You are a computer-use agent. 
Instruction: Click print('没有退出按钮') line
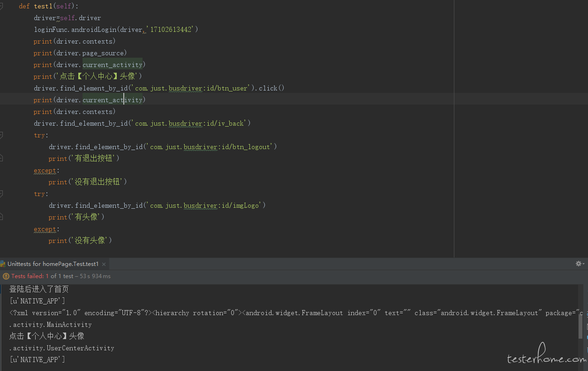[x=88, y=182]
